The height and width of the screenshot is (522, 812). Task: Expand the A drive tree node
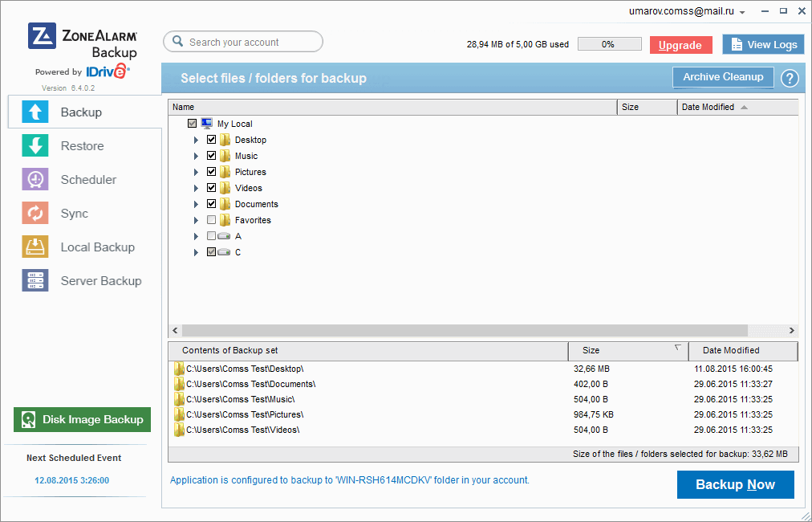pos(197,236)
